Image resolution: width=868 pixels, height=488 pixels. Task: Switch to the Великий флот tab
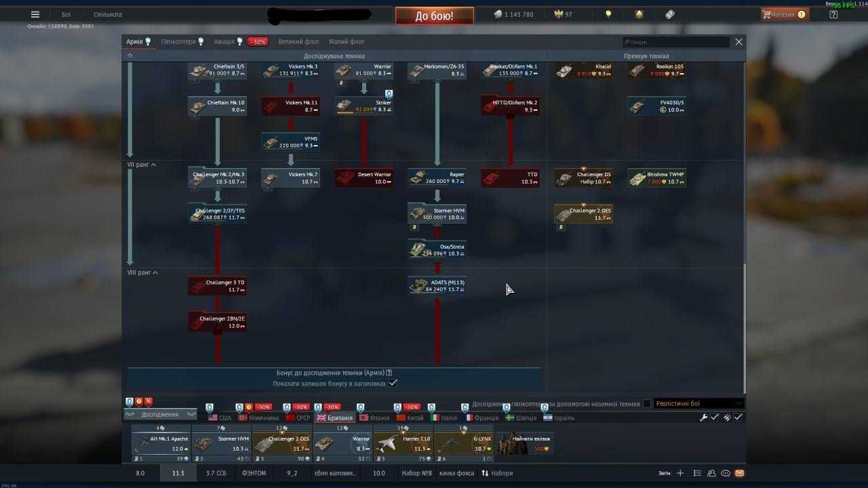(x=298, y=41)
